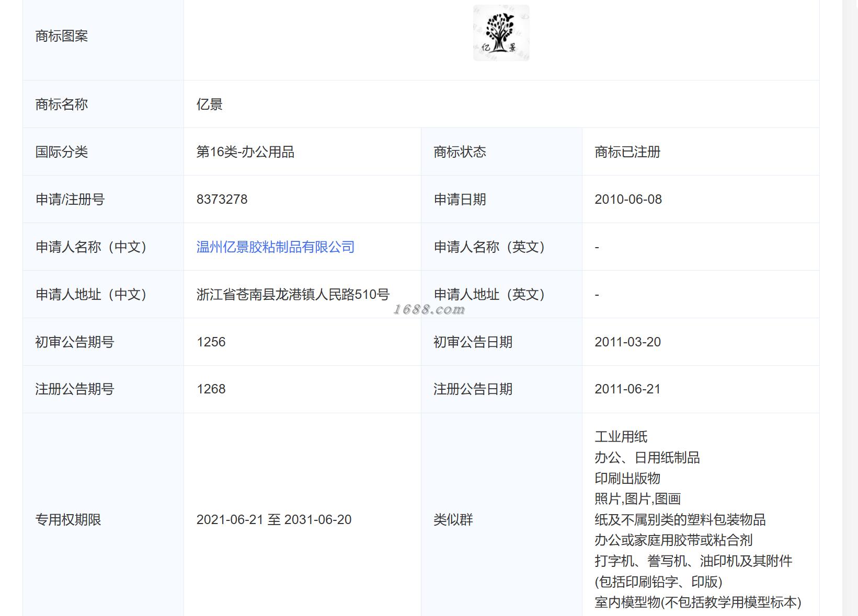Select the 打字机、誊写机、油印机及其附件 entry
Viewport: 858px width, 616px height.
point(693,561)
